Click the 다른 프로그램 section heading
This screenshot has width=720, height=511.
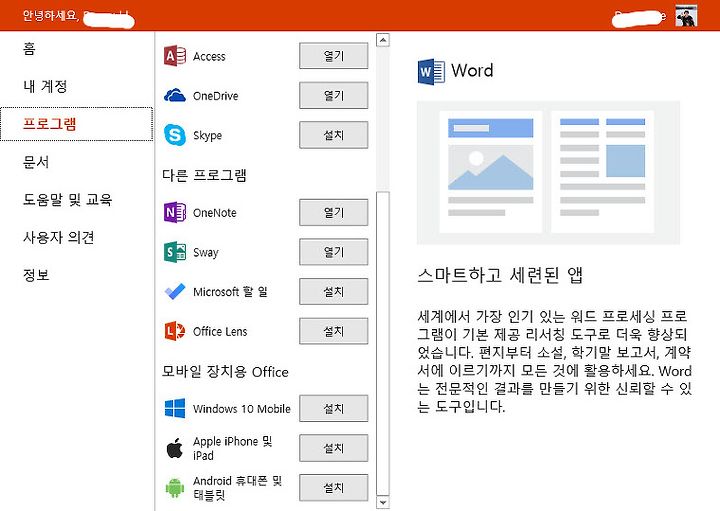pos(204,175)
